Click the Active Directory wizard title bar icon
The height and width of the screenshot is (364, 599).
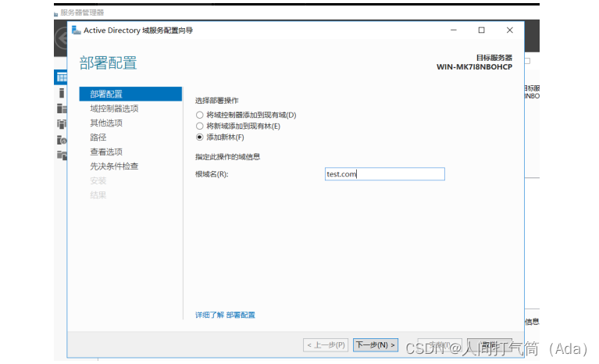click(77, 30)
